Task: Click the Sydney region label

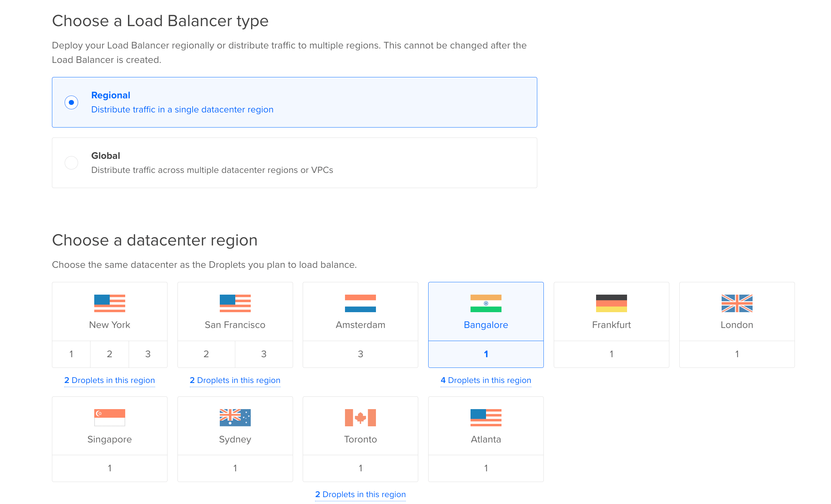Action: pos(235,439)
